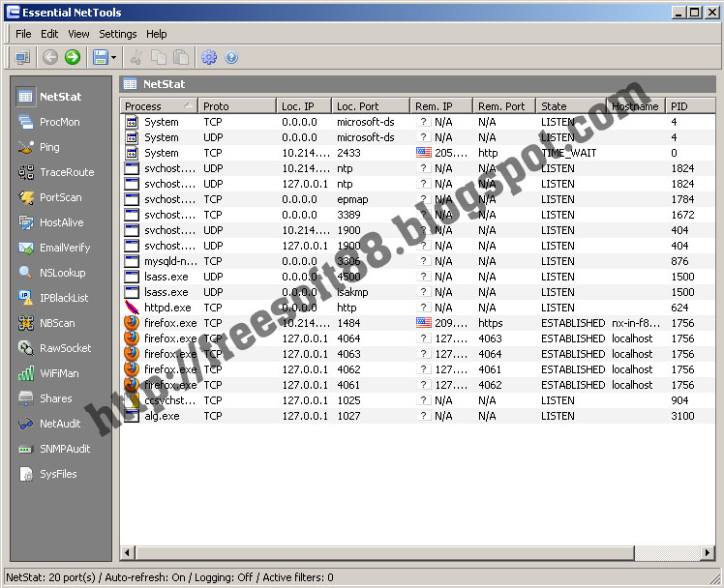The image size is (724, 588).
Task: Click the firefox.exe row with local port 4064
Action: 417,338
